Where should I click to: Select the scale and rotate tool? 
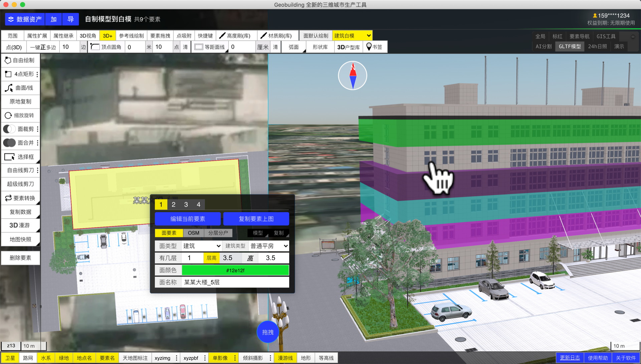20,115
